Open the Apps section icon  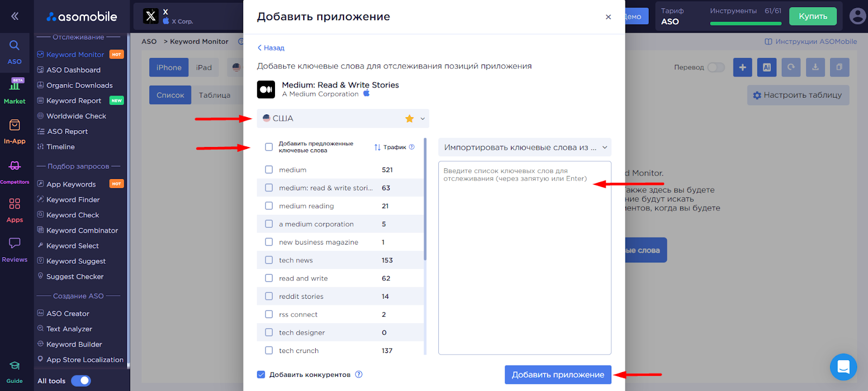(x=15, y=210)
